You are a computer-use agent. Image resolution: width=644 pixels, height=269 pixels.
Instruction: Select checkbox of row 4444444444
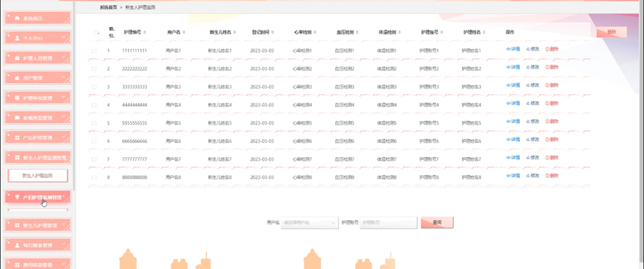coord(94,105)
